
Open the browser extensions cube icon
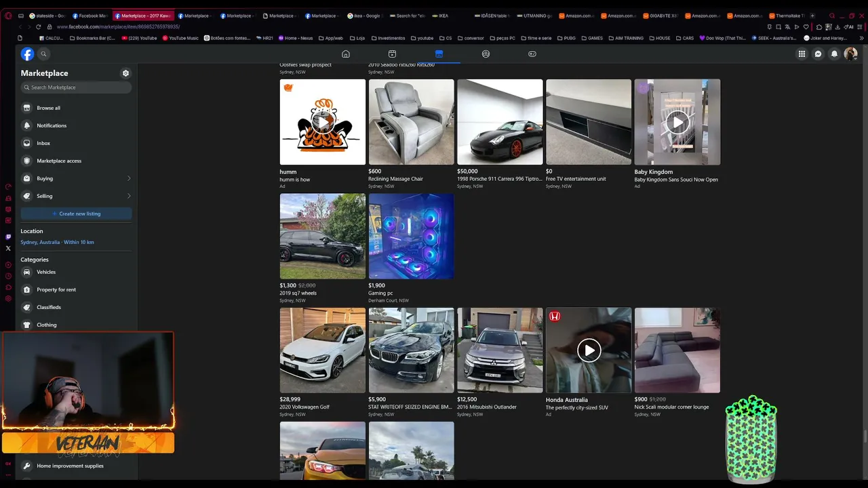(819, 27)
